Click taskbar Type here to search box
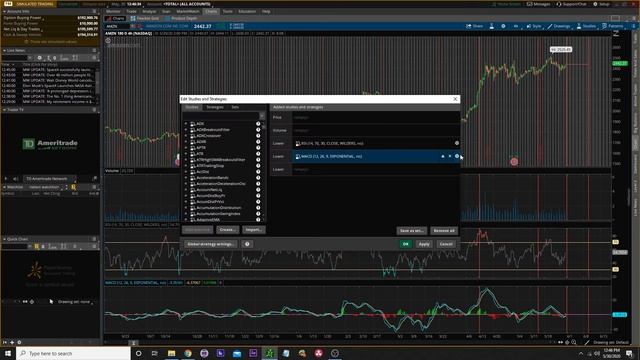 point(73,353)
